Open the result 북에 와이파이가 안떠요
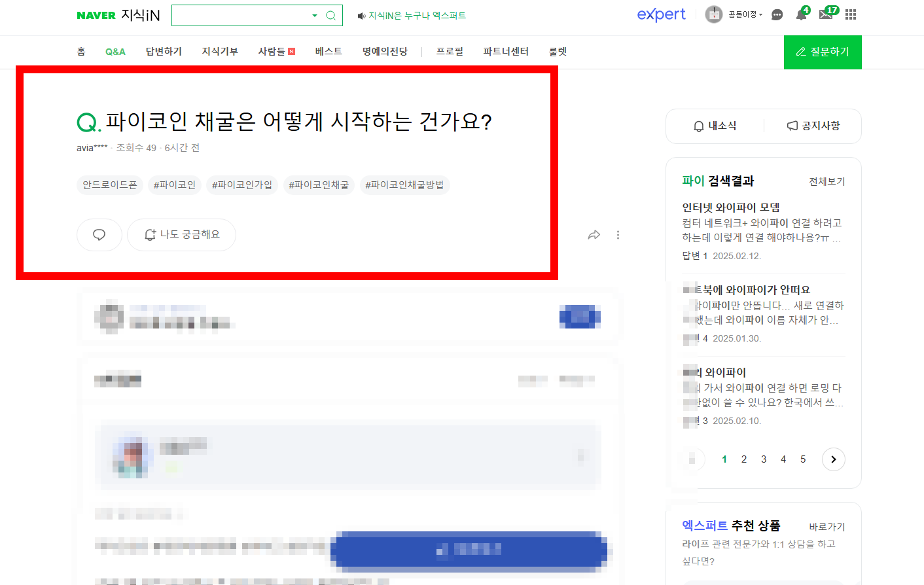 (753, 290)
